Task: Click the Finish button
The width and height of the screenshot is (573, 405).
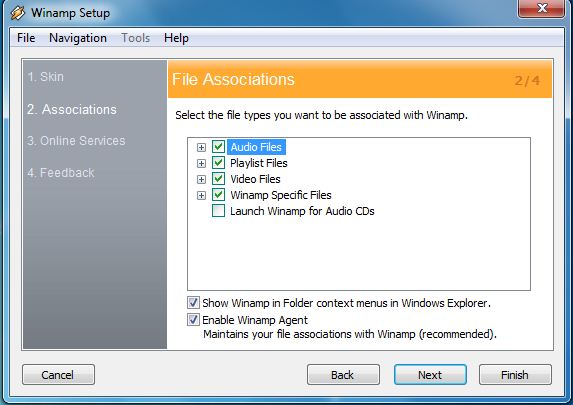Action: click(x=515, y=375)
